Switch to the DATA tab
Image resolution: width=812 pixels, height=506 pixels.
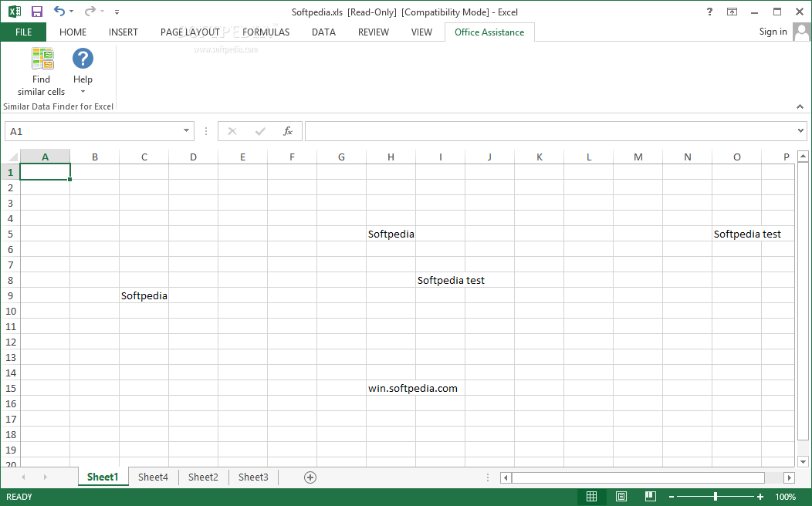[323, 32]
